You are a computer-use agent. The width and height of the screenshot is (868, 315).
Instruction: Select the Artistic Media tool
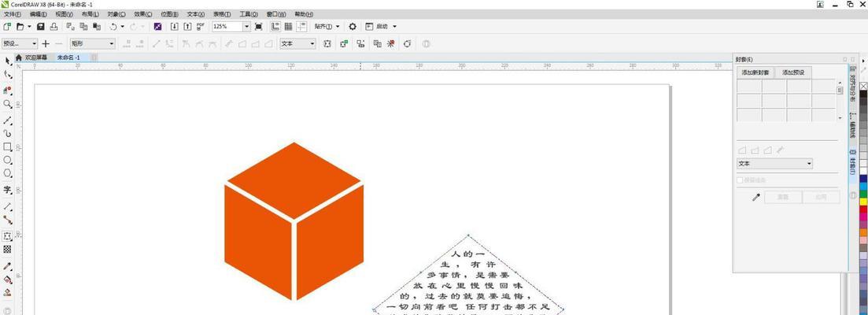7,133
